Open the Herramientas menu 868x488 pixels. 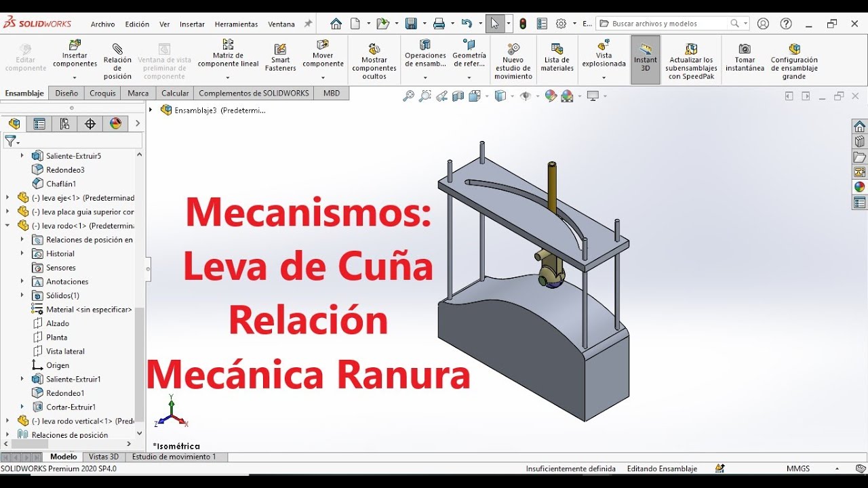(x=236, y=24)
